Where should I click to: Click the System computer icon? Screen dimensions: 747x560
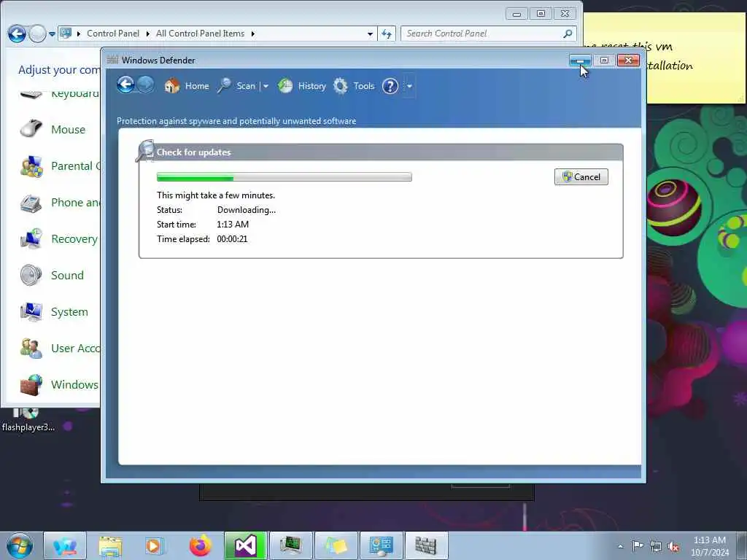[31, 312]
